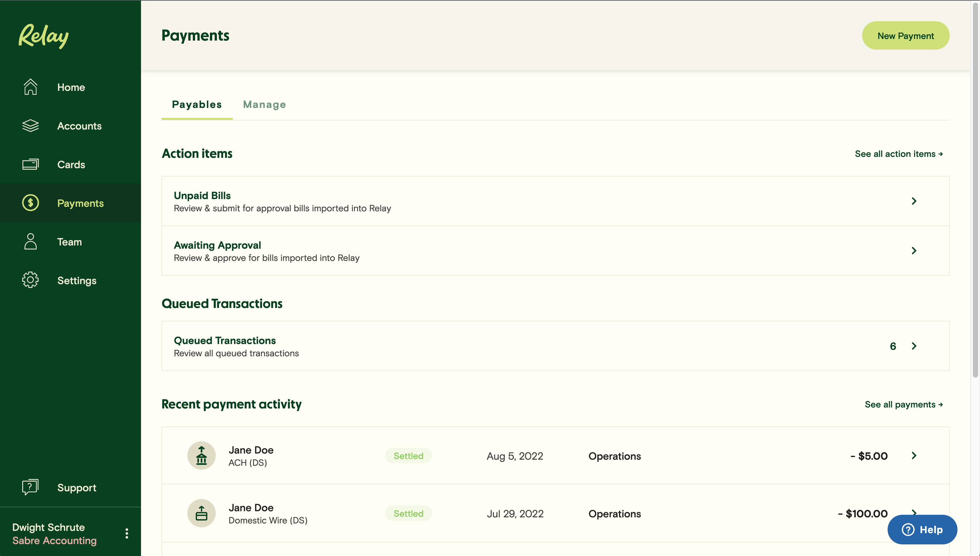
Task: Click the - $5.00 amount
Action: click(x=869, y=456)
